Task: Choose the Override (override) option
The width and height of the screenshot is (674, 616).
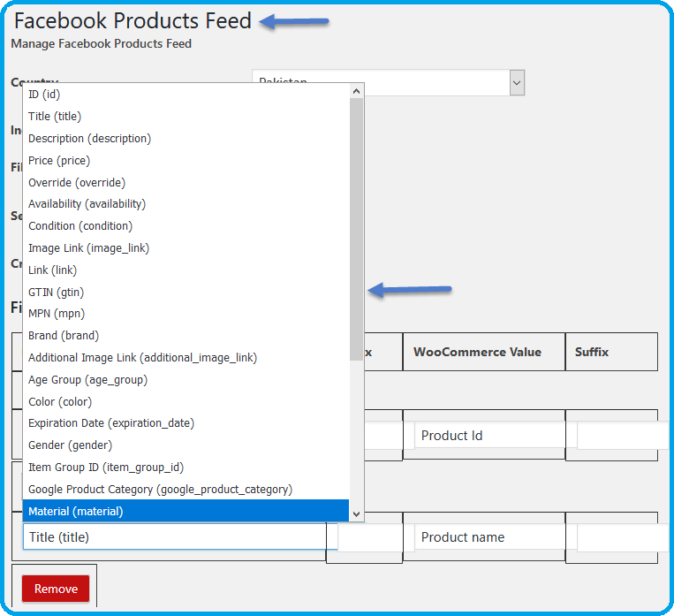Action: coord(186,182)
